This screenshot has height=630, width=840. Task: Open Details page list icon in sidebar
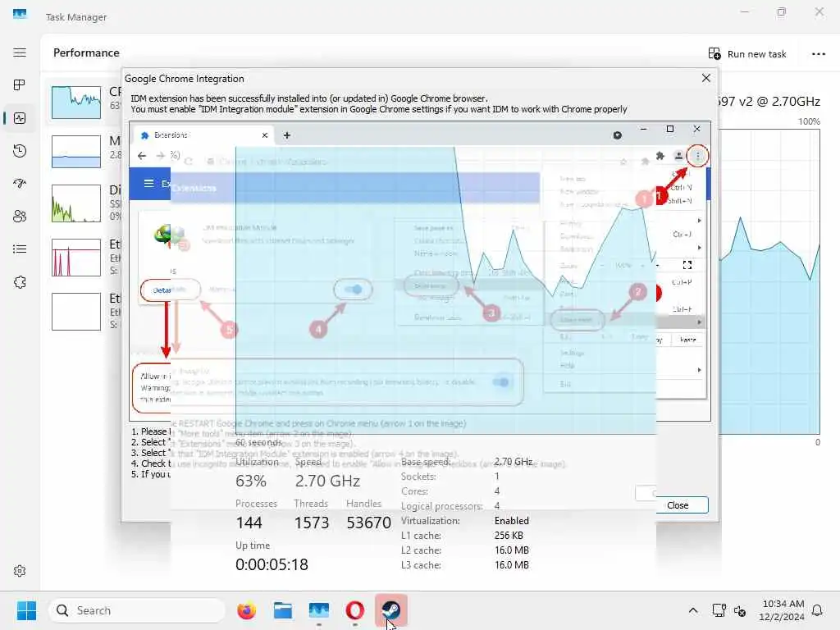click(x=20, y=249)
